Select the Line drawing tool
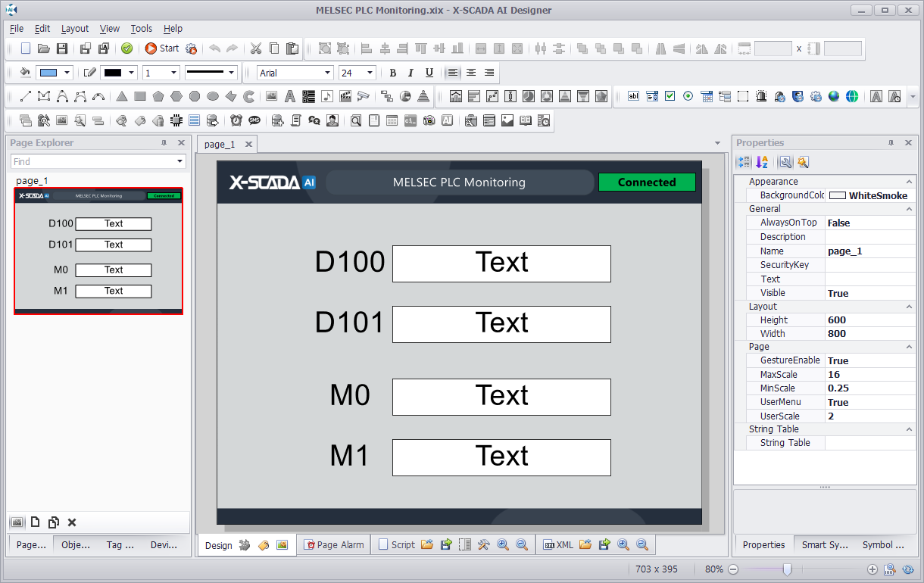Screen dimensions: 924x583 pyautogui.click(x=26, y=96)
